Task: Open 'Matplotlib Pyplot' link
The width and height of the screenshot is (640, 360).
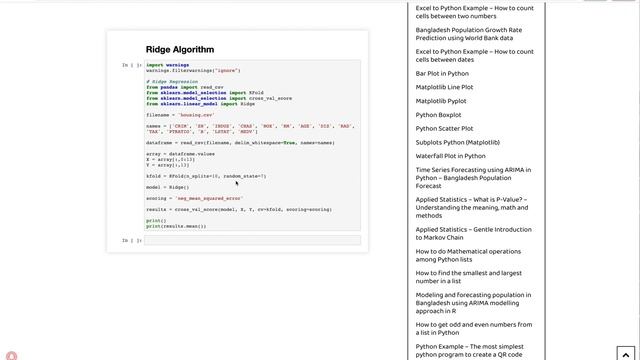Action: [x=441, y=101]
